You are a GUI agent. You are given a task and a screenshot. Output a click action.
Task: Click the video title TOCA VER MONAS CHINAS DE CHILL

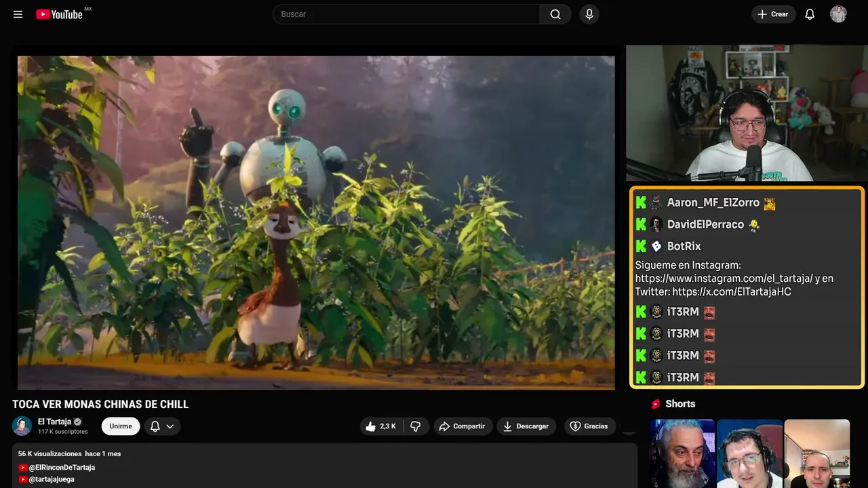coord(100,405)
